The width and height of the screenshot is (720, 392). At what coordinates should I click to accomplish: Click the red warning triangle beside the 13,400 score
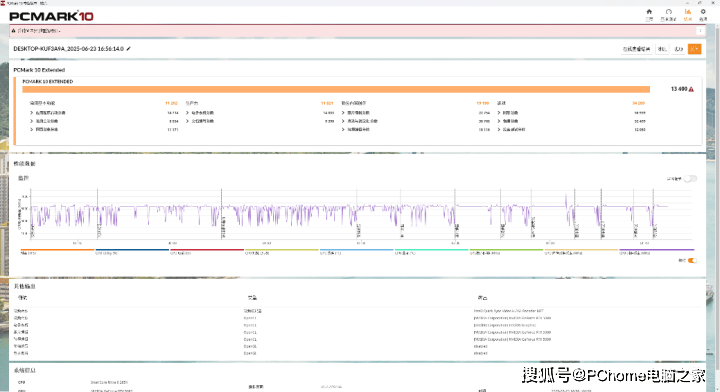691,89
